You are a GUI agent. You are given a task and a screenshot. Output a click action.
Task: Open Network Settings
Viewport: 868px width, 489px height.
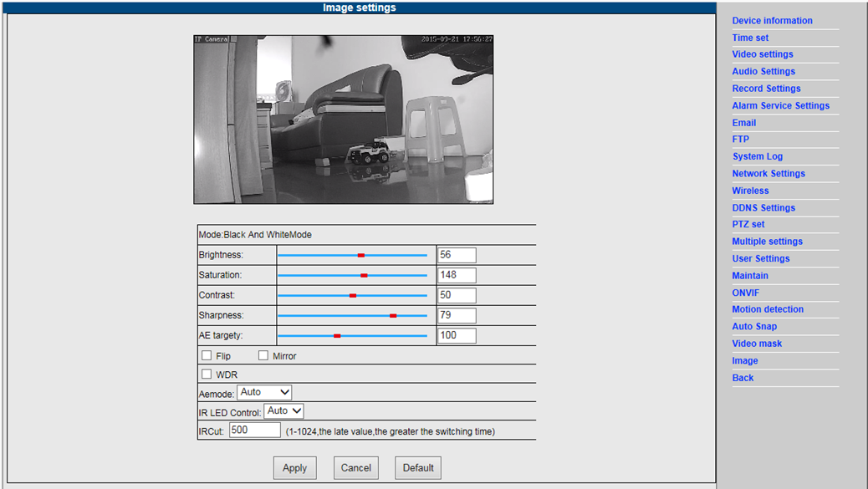coord(768,174)
